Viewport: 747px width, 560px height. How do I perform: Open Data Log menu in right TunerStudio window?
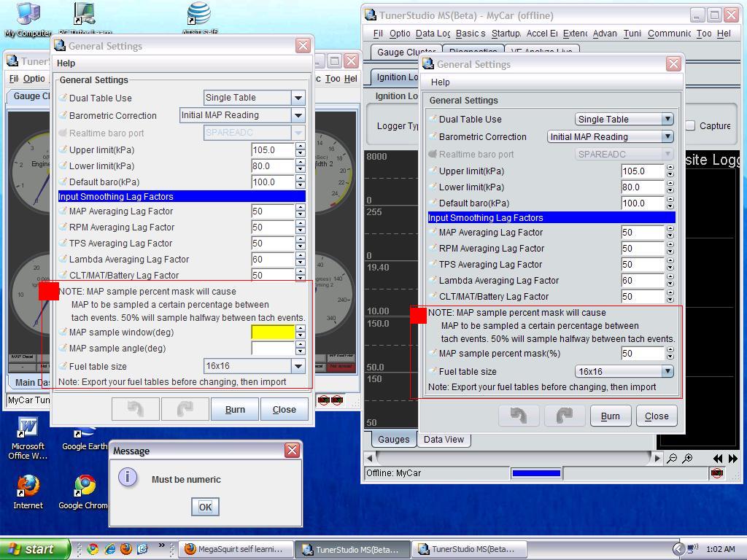click(433, 34)
